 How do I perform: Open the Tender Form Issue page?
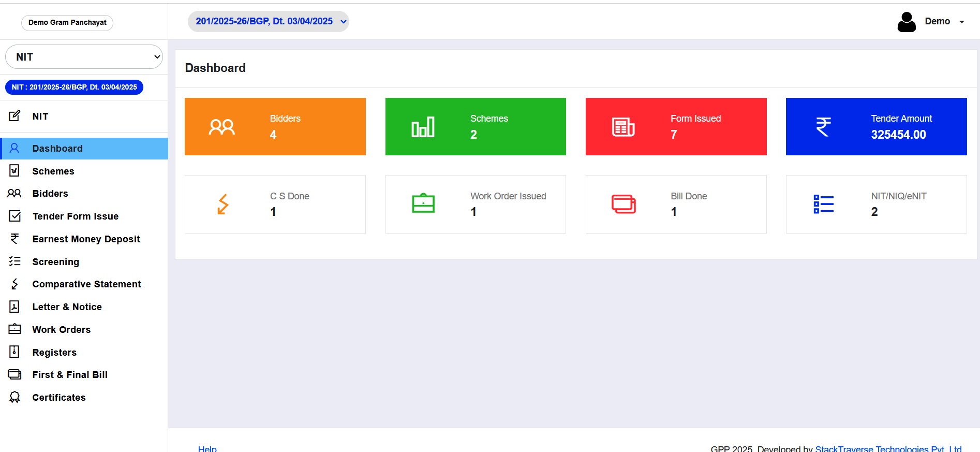pyautogui.click(x=76, y=216)
